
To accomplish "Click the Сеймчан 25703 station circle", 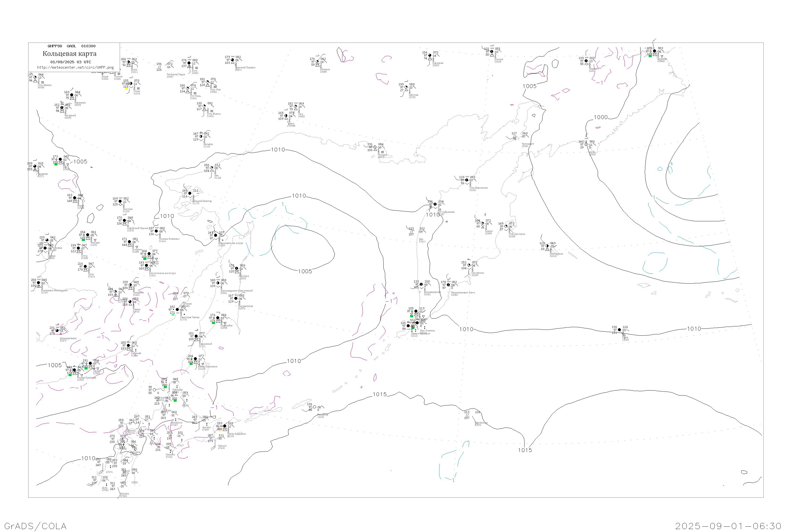I will 406,87.
